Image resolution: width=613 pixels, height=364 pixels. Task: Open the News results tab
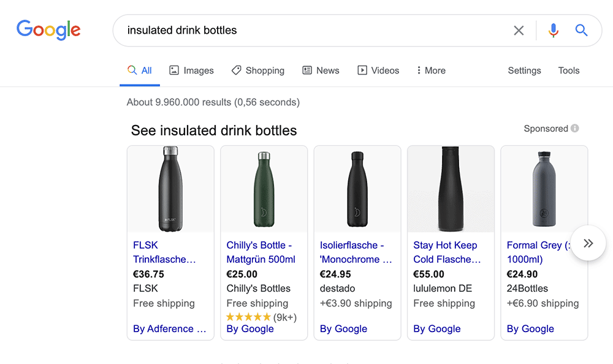(321, 70)
